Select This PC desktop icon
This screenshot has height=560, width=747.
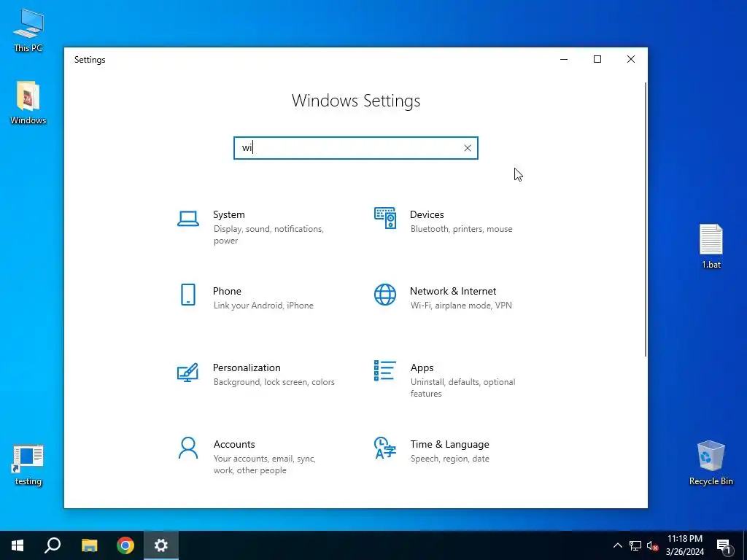(x=28, y=30)
